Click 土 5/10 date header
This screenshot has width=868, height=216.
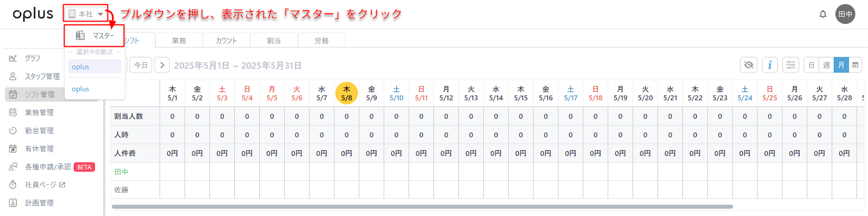click(x=397, y=93)
